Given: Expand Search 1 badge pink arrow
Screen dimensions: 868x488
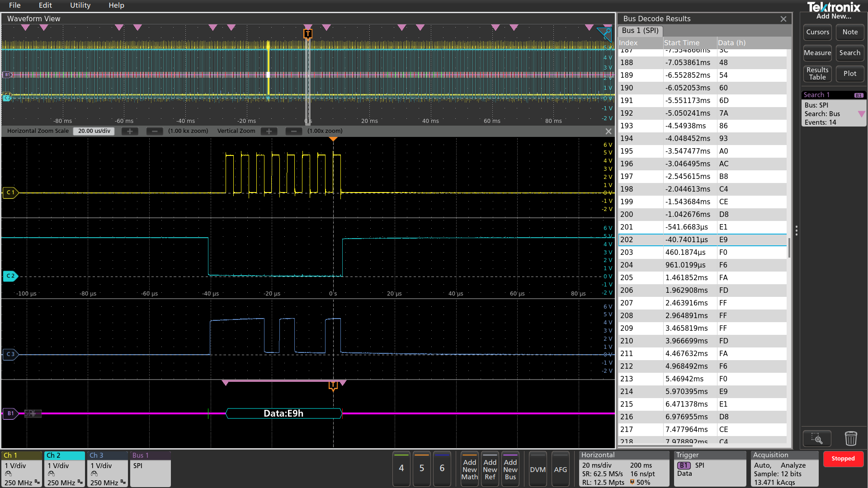Looking at the screenshot, I should point(861,114).
